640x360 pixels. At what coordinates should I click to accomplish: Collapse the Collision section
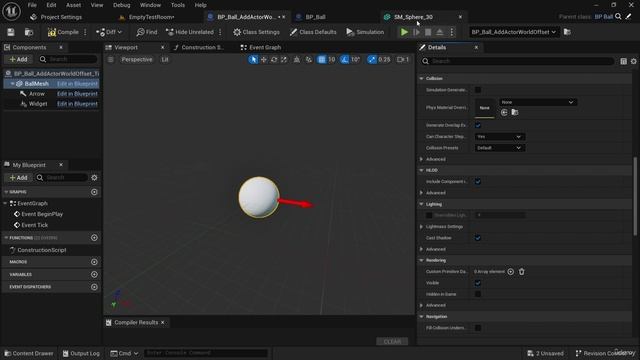point(422,78)
